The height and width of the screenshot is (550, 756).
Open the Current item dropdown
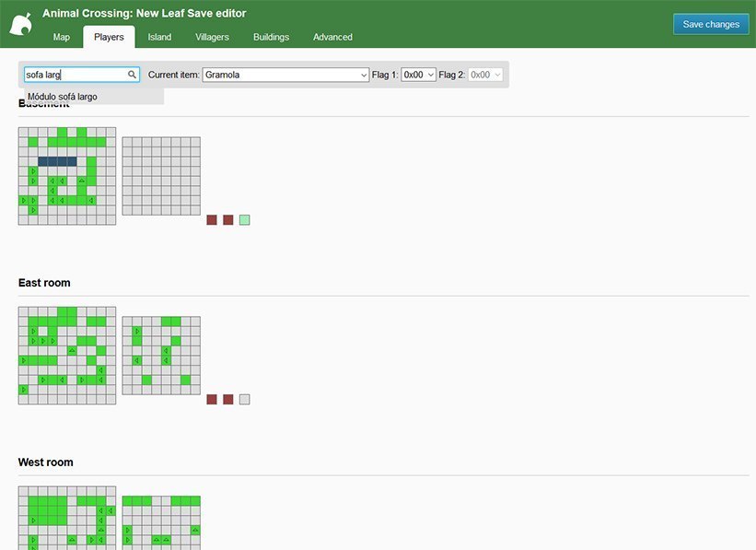point(285,75)
